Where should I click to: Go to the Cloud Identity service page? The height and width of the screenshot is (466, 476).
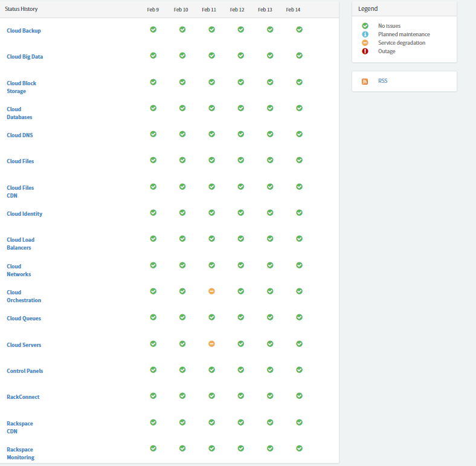click(25, 214)
